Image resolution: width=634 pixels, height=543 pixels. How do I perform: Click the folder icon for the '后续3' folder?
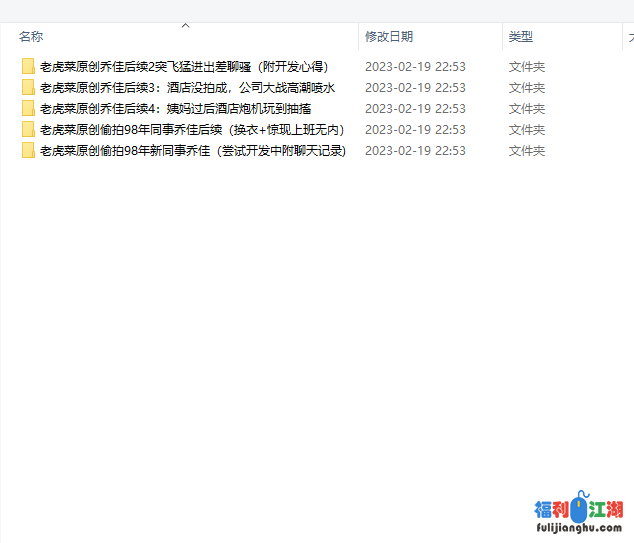coord(28,88)
